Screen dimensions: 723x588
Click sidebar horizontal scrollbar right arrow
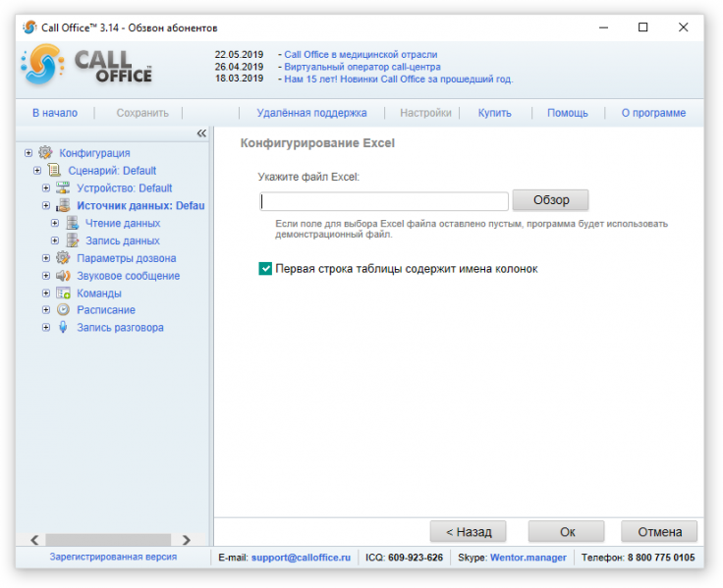pyautogui.click(x=187, y=540)
